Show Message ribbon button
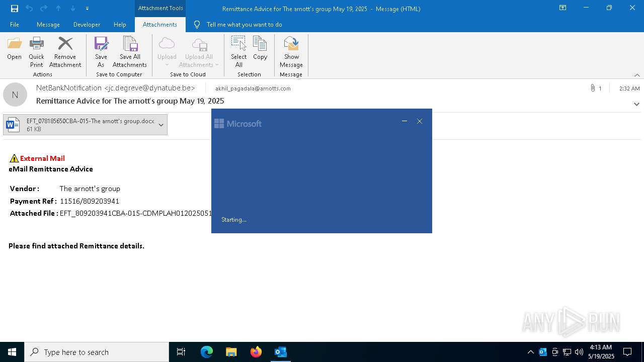644x362 pixels. (291, 52)
